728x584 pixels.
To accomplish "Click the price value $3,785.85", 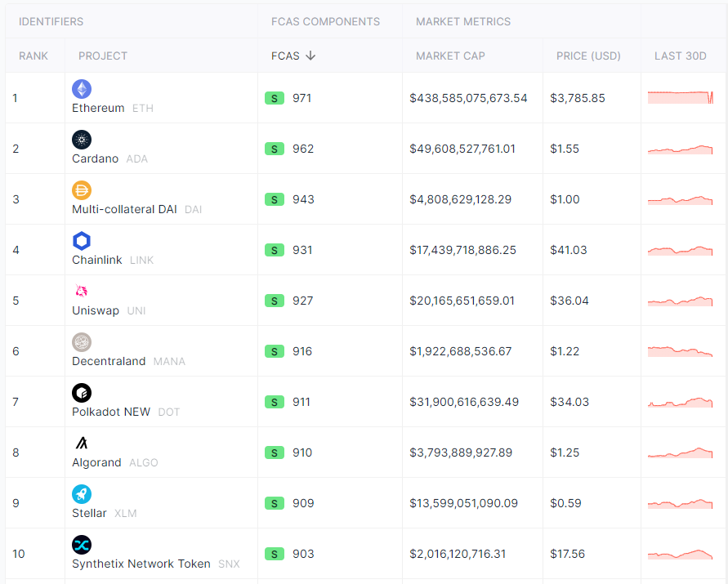I will pos(578,98).
